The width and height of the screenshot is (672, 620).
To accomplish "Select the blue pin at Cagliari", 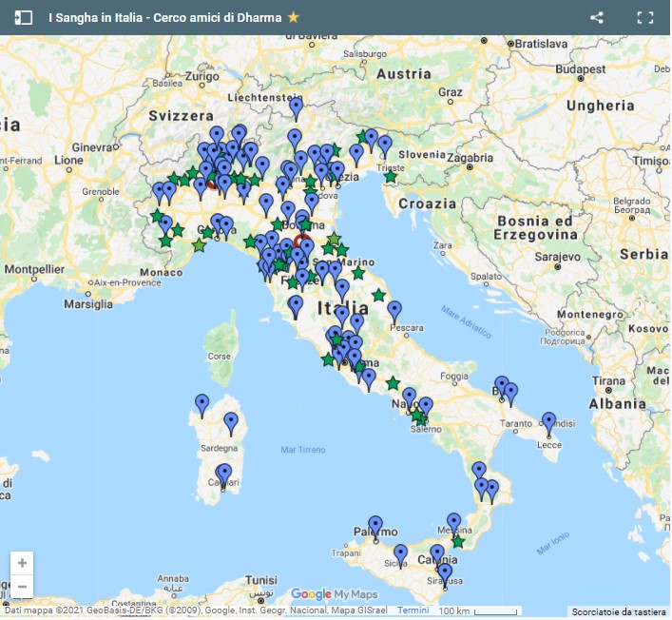I will pyautogui.click(x=223, y=475).
